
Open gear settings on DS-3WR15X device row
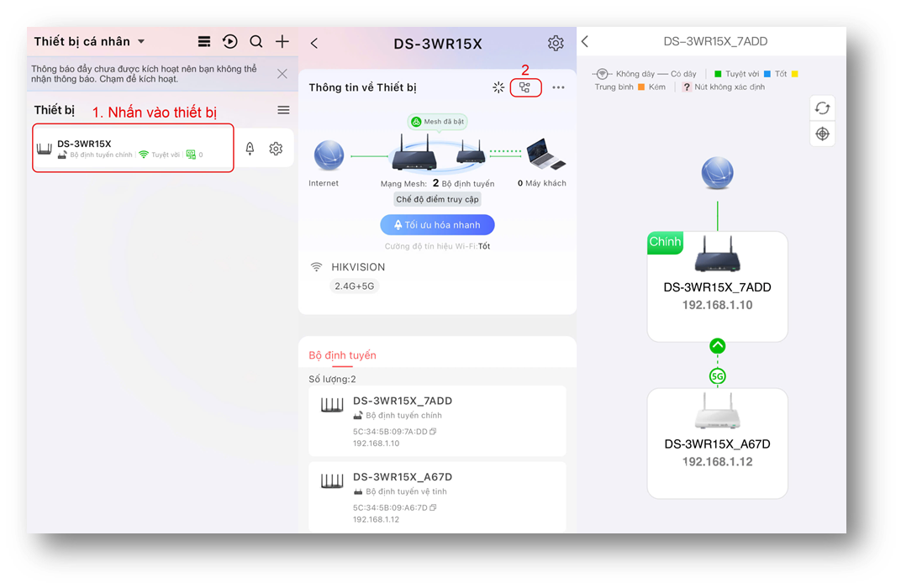276,149
